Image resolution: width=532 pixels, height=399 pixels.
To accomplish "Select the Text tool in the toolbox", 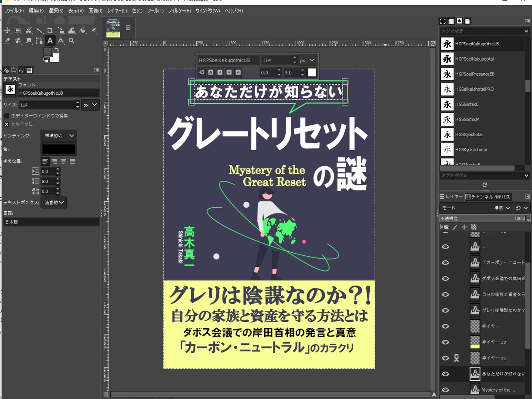I will pyautogui.click(x=50, y=41).
